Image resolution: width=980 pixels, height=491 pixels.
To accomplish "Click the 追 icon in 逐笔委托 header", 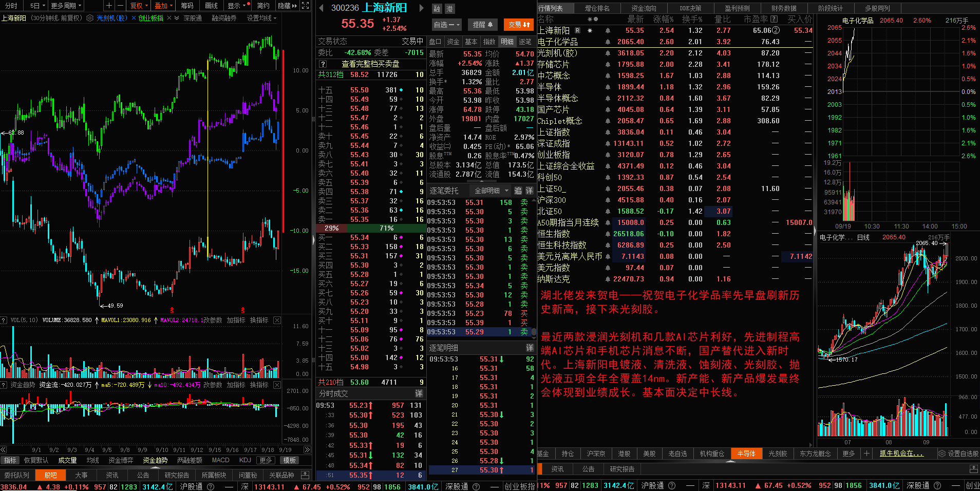I will click(x=518, y=191).
